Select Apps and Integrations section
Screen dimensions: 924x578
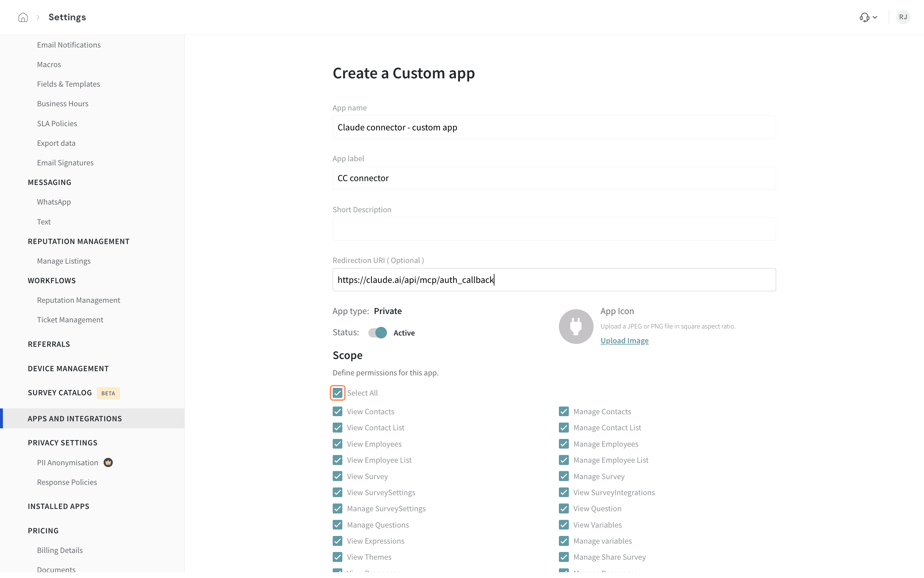coord(92,419)
